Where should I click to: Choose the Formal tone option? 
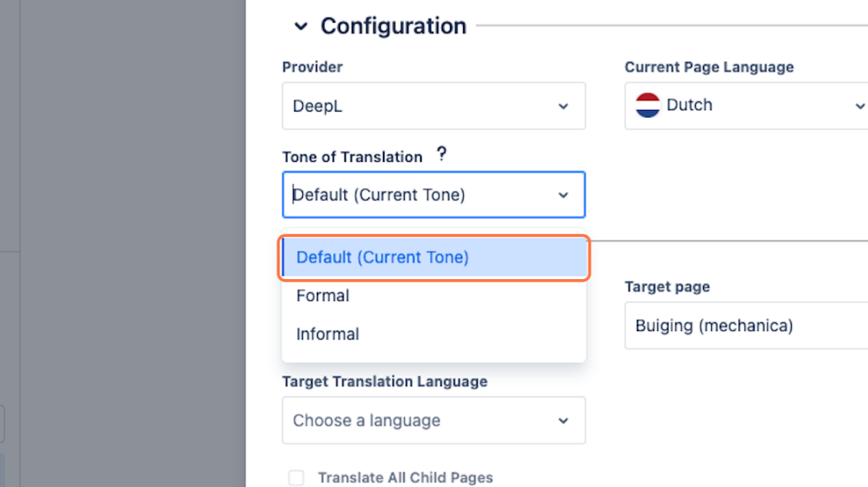pyautogui.click(x=323, y=296)
